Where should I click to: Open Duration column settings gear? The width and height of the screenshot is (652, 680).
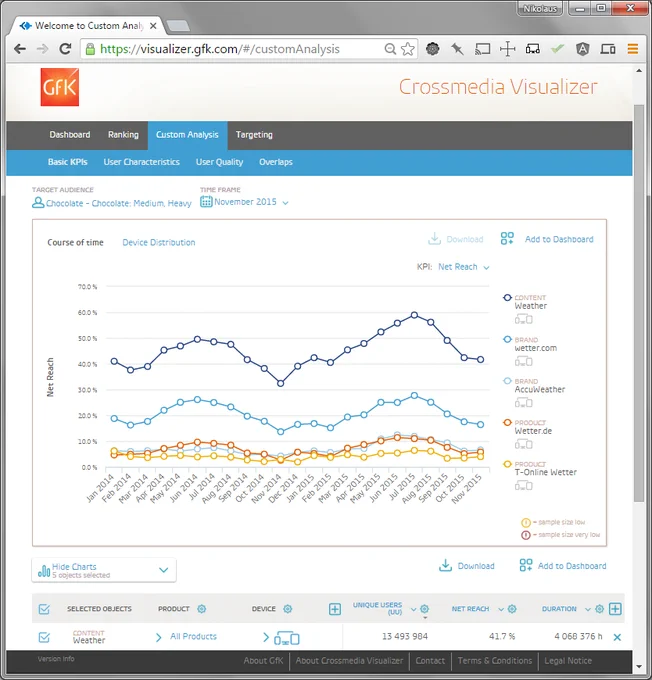[600, 609]
